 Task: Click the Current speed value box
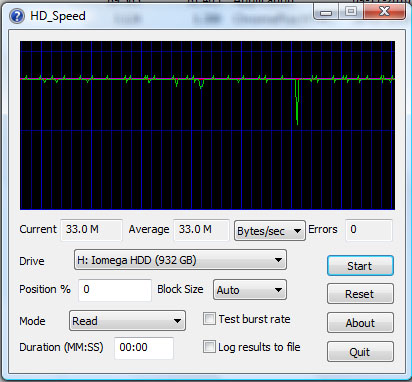92,230
